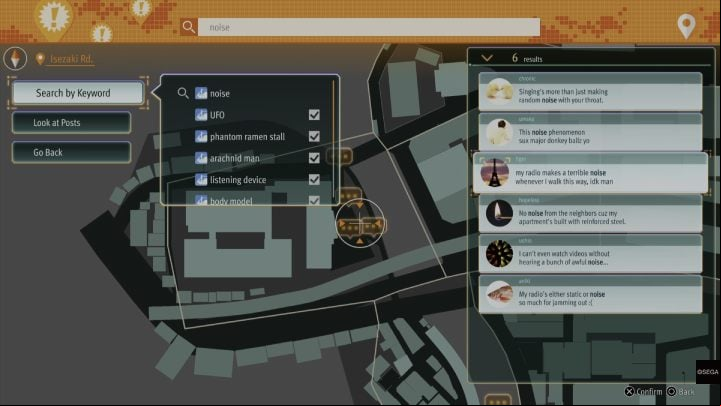Select the "arachnid man" keyword

(x=235, y=158)
